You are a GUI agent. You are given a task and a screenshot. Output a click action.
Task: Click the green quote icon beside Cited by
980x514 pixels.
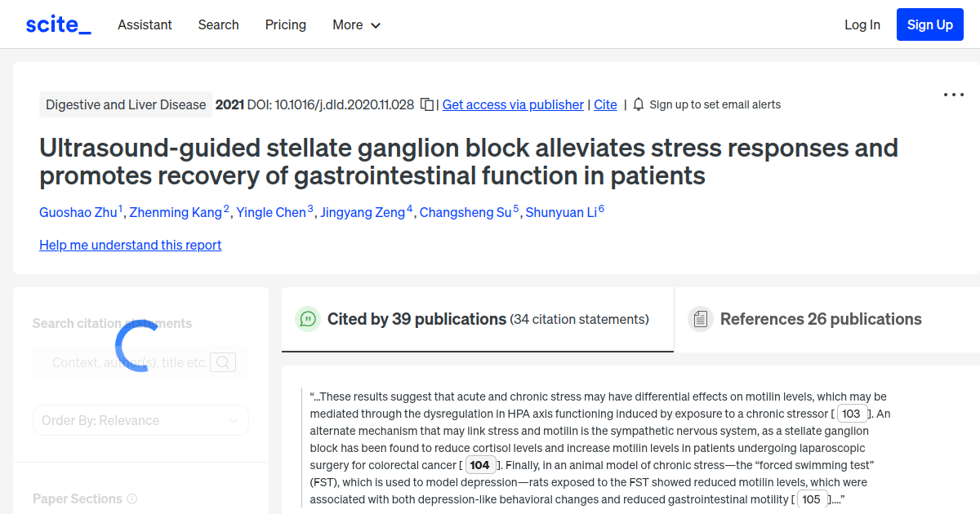(x=308, y=319)
